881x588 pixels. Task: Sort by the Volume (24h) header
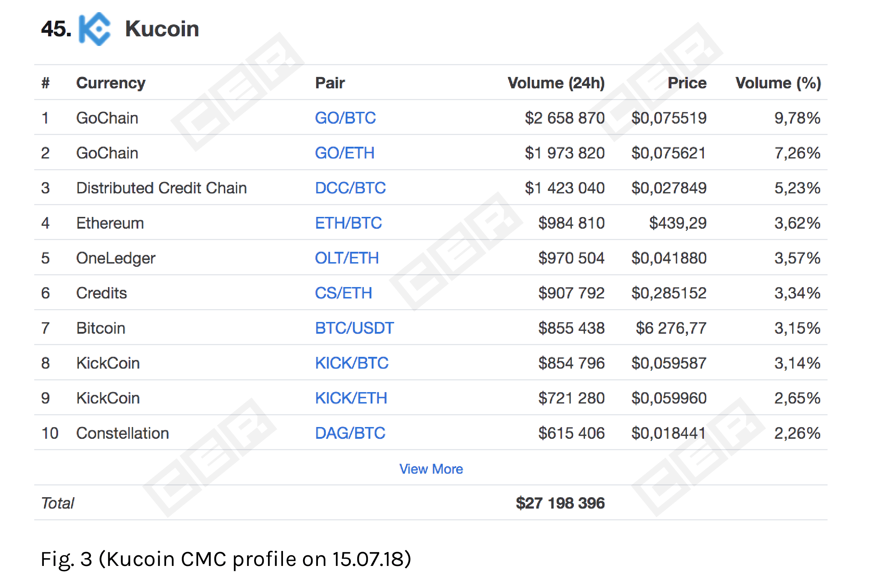click(x=556, y=83)
